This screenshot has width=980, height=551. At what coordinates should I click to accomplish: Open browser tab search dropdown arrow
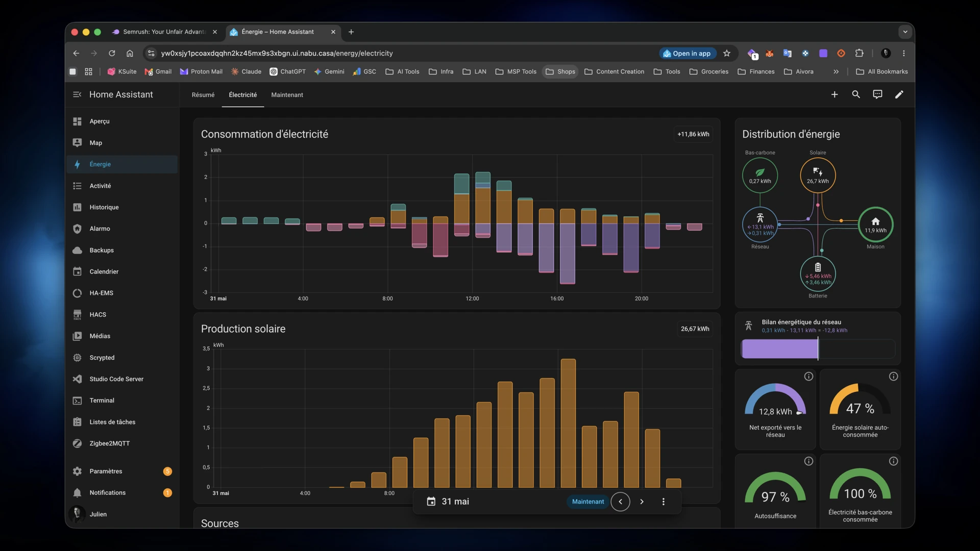click(905, 32)
